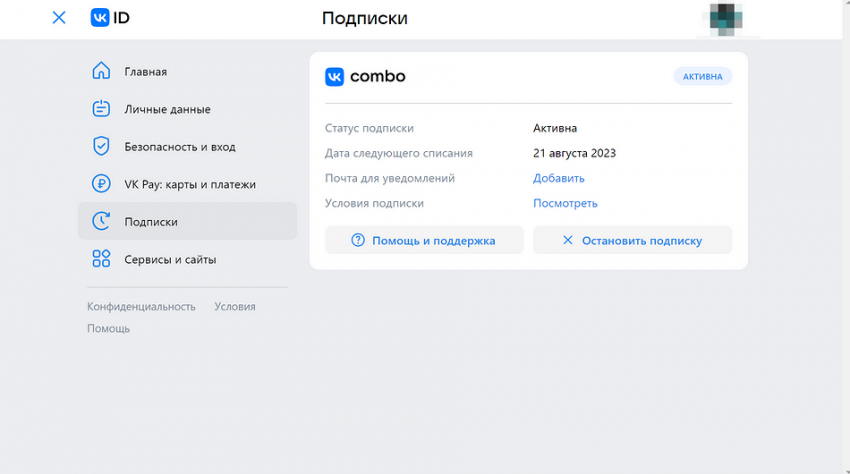
Task: Click the VK combo logo icon
Action: tap(335, 77)
